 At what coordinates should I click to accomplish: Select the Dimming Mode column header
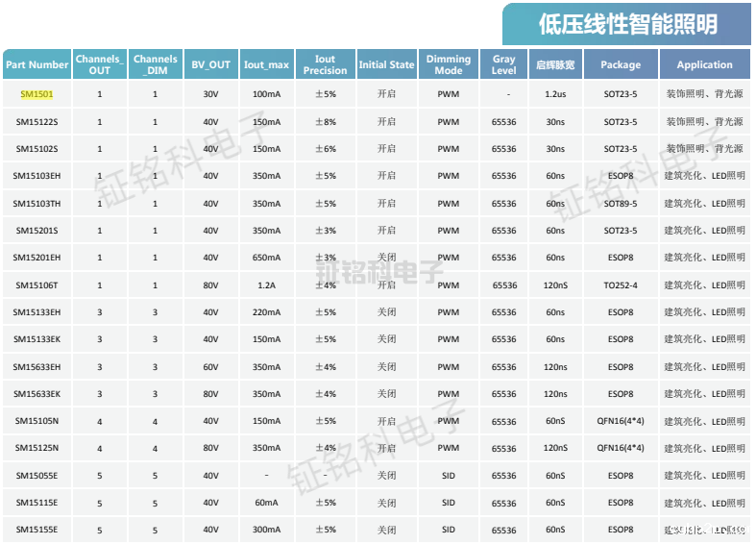point(449,64)
